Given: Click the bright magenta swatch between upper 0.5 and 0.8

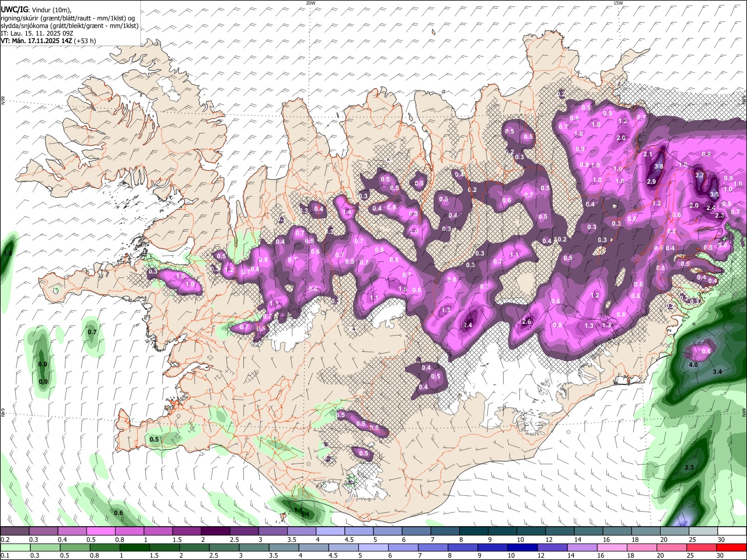Looking at the screenshot, I should point(100,531).
